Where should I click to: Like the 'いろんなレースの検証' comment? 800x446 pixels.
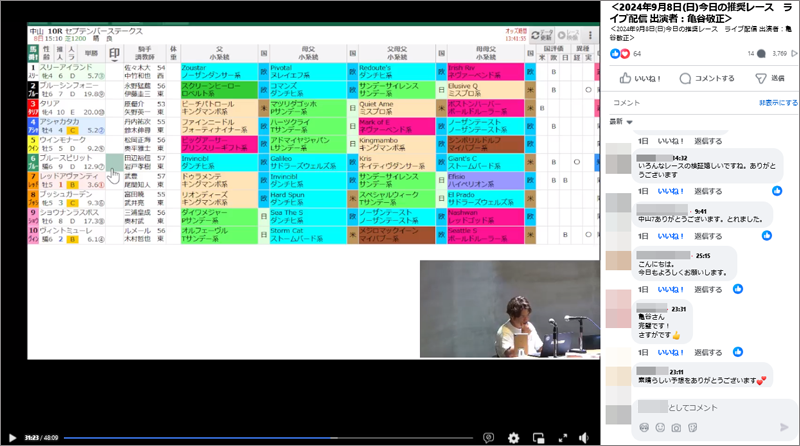[670, 191]
